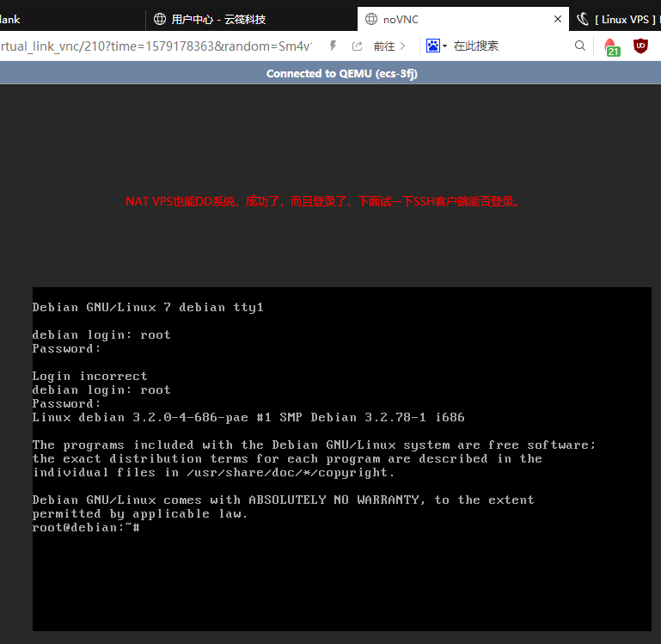Viewport: 661px width, 644px height.
Task: Close the noVNC tab
Action: point(558,19)
